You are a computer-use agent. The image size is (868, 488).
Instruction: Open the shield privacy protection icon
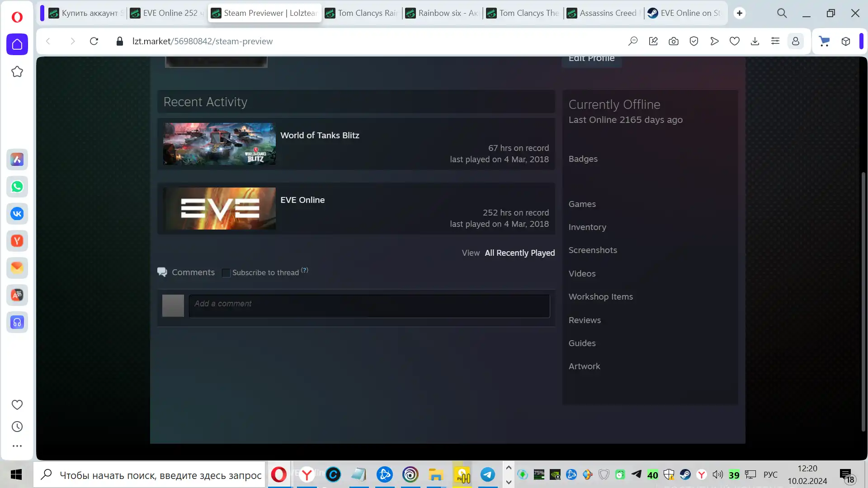coord(694,41)
